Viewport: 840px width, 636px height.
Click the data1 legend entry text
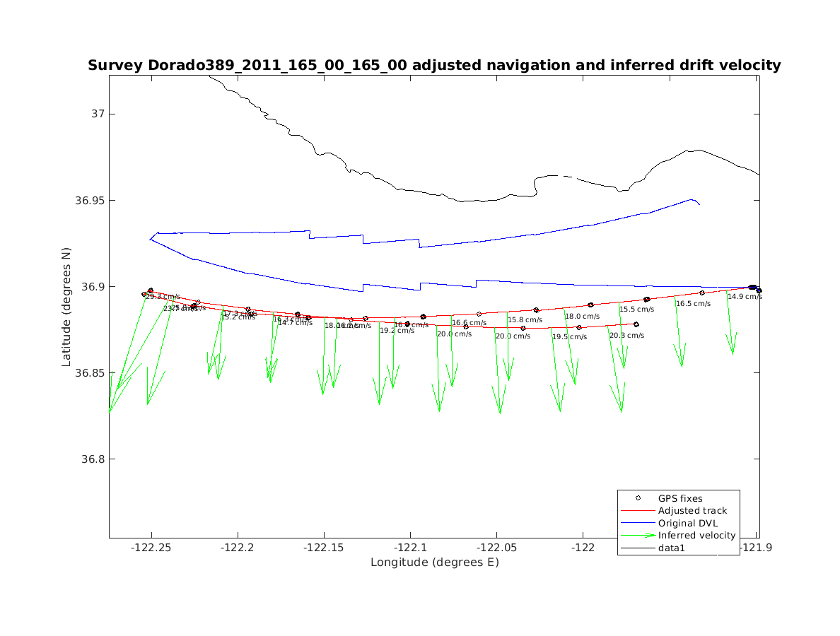coord(672,548)
